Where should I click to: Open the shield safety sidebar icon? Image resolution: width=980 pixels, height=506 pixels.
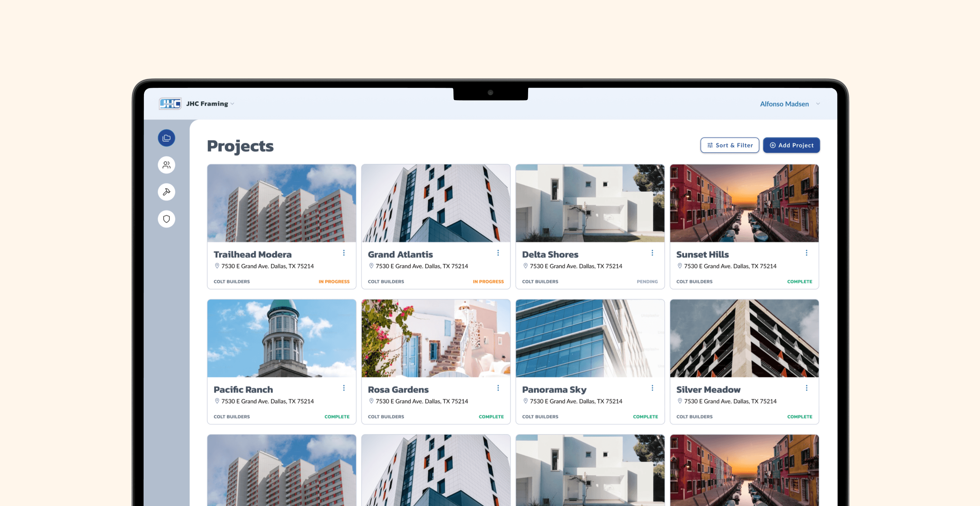point(166,219)
